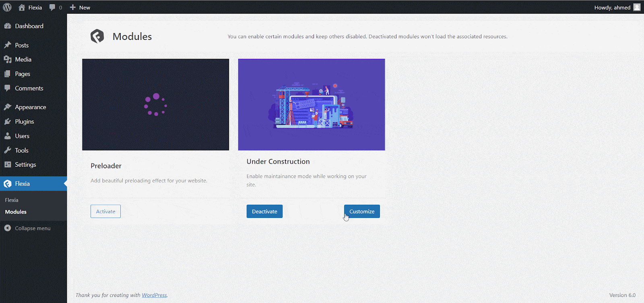Click the maintainance mode description text
Image resolution: width=644 pixels, height=303 pixels.
(307, 181)
